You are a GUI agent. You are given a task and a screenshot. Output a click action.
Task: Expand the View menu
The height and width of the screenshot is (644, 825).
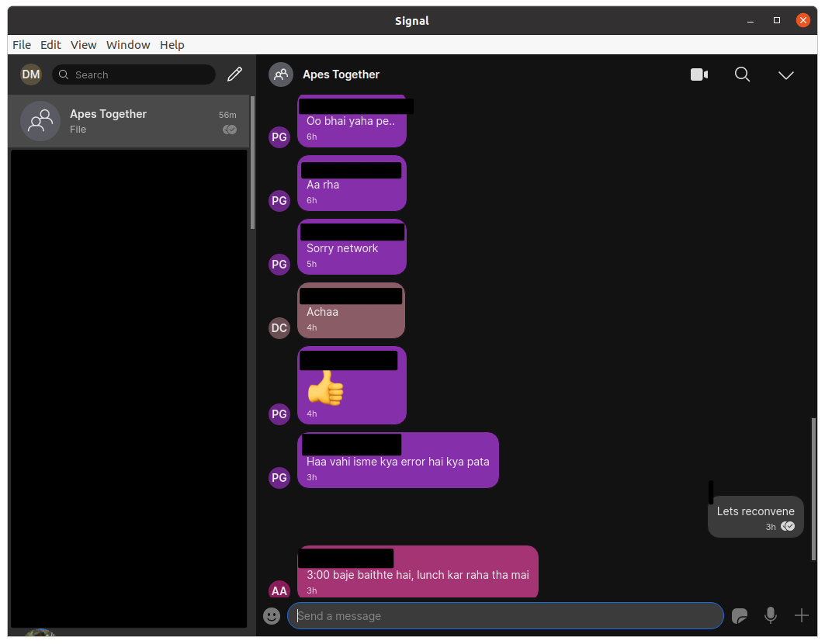(x=83, y=44)
